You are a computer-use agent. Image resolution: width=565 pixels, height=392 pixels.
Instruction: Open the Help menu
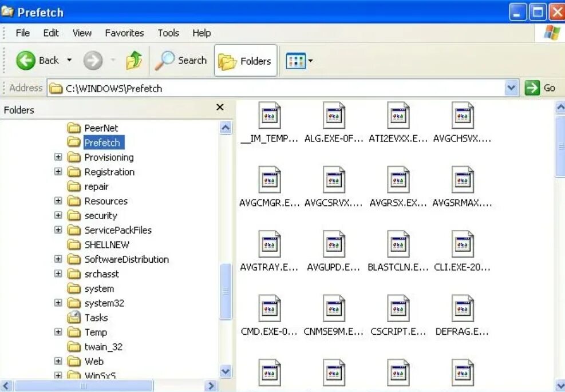click(201, 33)
